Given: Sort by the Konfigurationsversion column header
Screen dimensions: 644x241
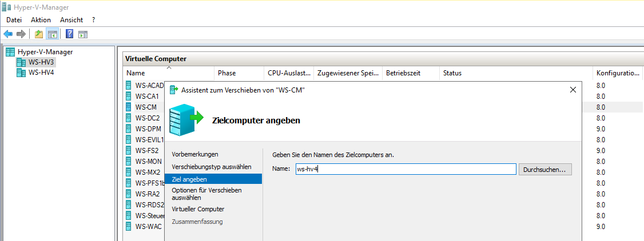Looking at the screenshot, I should 618,73.
